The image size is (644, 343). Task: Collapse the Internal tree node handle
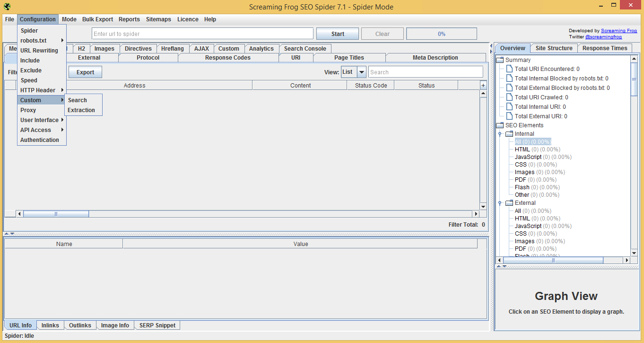(500, 134)
